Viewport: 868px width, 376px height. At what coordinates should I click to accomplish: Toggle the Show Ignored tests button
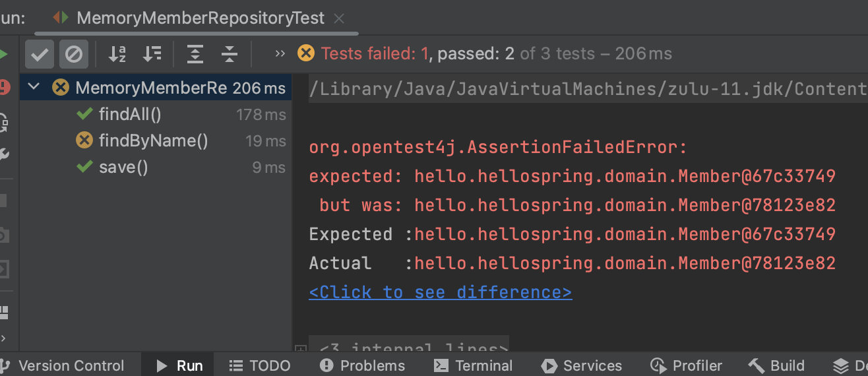click(x=73, y=54)
